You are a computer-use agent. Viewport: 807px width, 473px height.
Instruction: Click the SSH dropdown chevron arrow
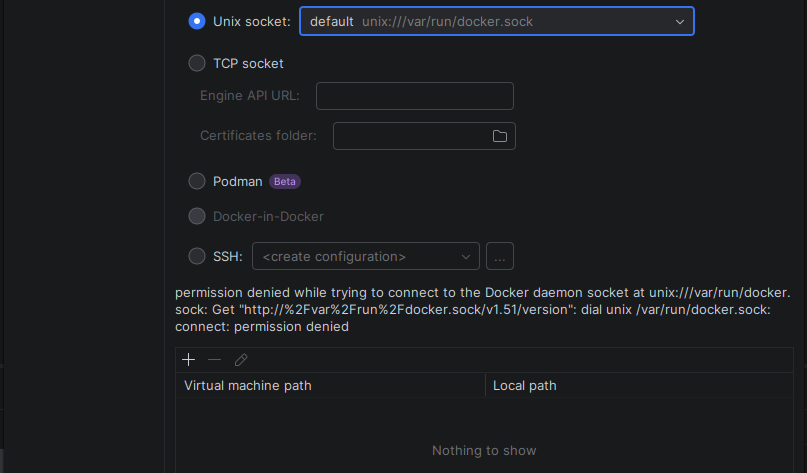tap(466, 256)
